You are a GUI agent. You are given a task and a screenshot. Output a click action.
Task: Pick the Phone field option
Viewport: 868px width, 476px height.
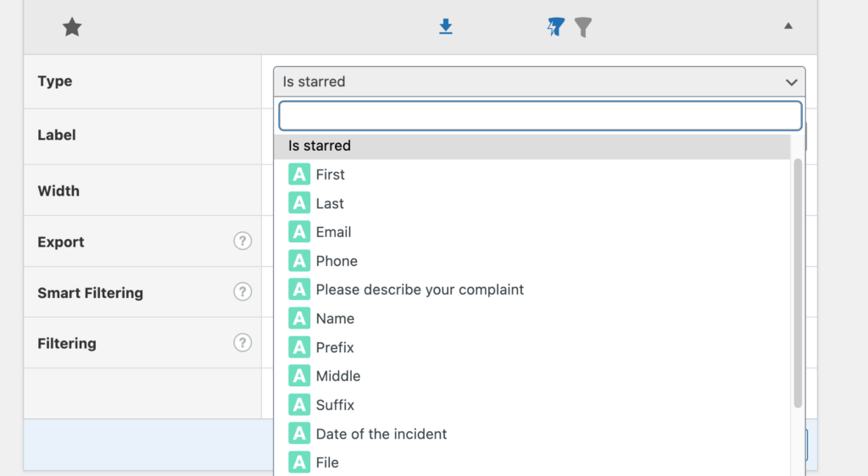[x=337, y=261]
